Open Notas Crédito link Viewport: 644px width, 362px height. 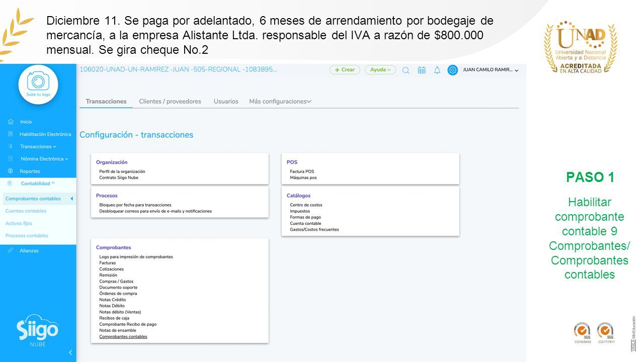pyautogui.click(x=113, y=300)
